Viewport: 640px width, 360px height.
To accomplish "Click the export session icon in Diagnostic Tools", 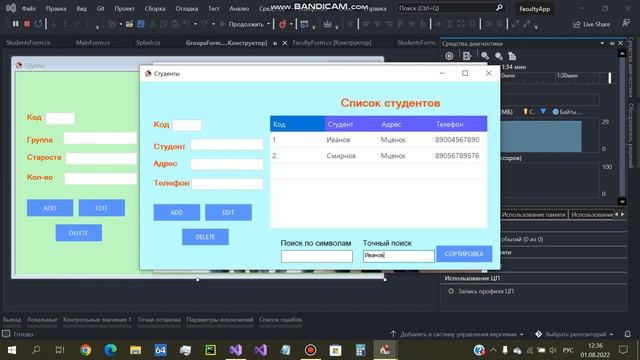I will pyautogui.click(x=467, y=56).
